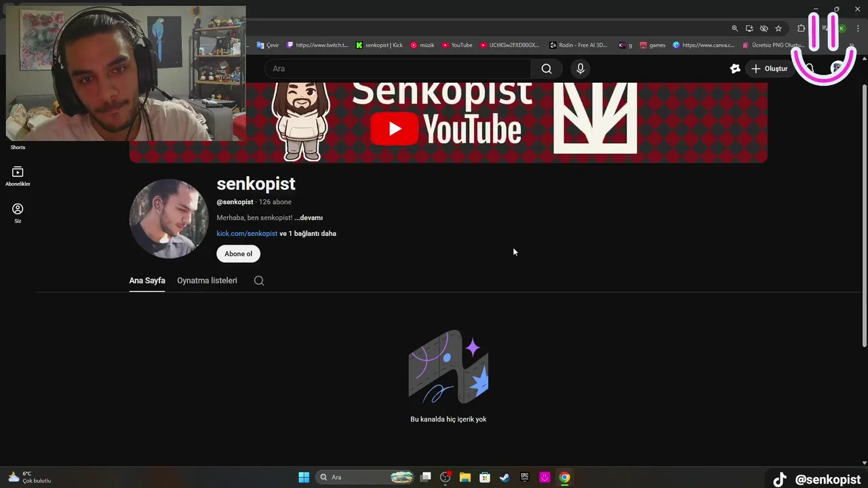Open the Siz section in the sidebar

coord(18,213)
